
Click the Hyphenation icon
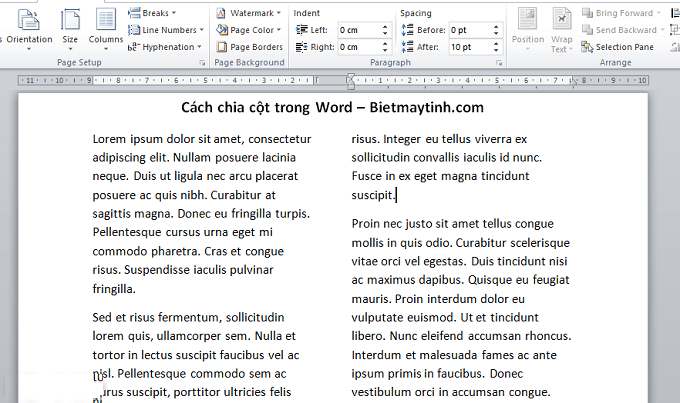point(134,47)
